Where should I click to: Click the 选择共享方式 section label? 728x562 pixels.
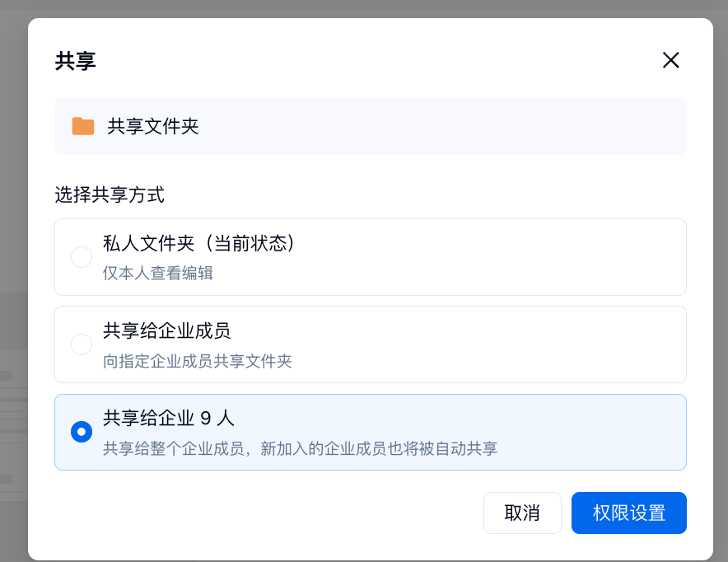110,195
